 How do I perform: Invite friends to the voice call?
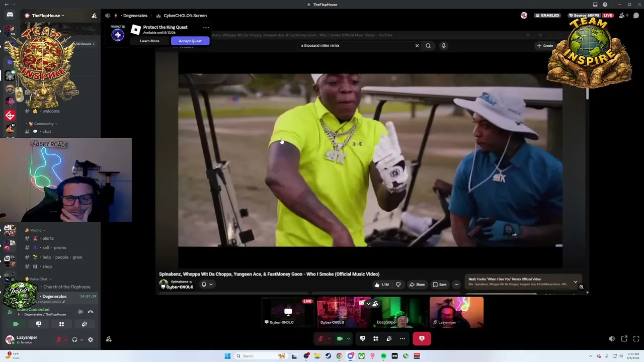[x=109, y=339]
